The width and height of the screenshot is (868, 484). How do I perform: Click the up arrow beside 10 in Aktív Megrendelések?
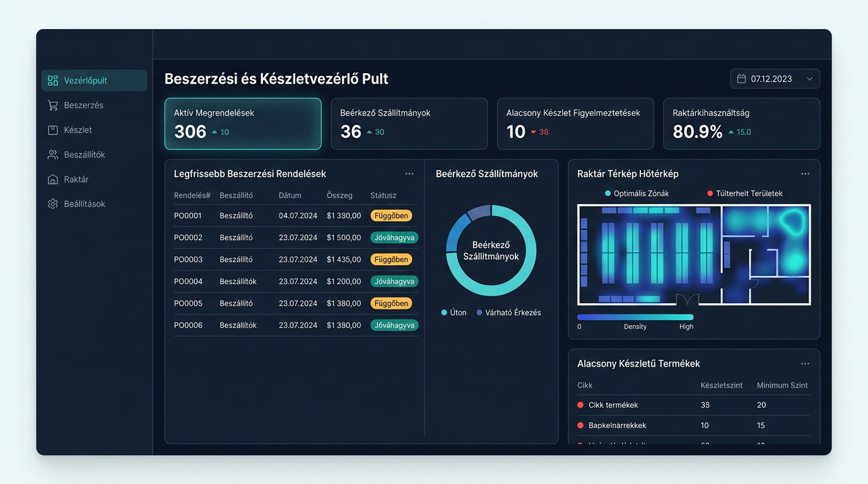tap(214, 132)
